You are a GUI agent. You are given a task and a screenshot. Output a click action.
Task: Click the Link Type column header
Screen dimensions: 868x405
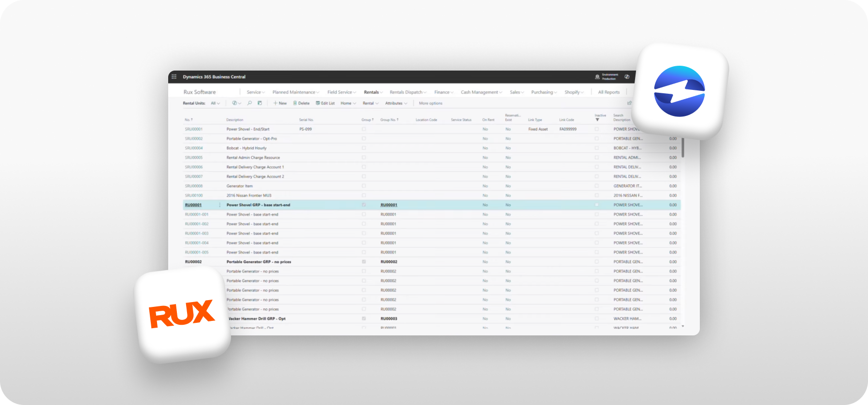(535, 120)
